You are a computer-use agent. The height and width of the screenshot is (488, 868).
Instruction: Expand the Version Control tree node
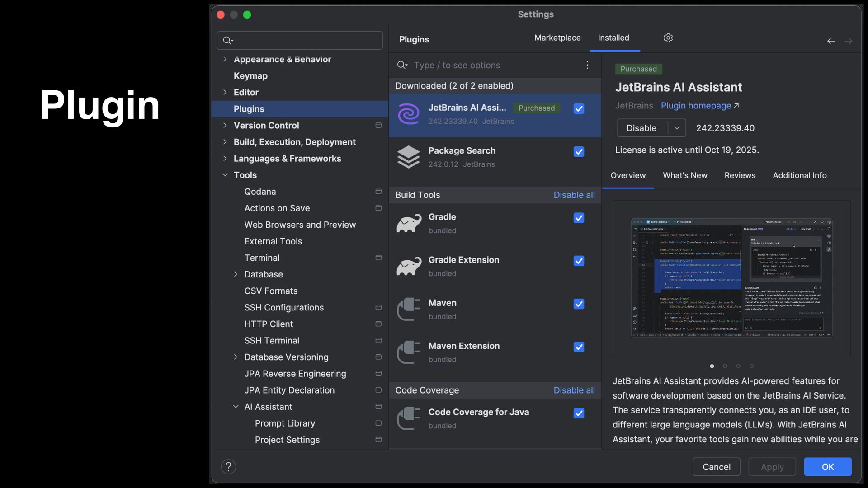click(225, 125)
